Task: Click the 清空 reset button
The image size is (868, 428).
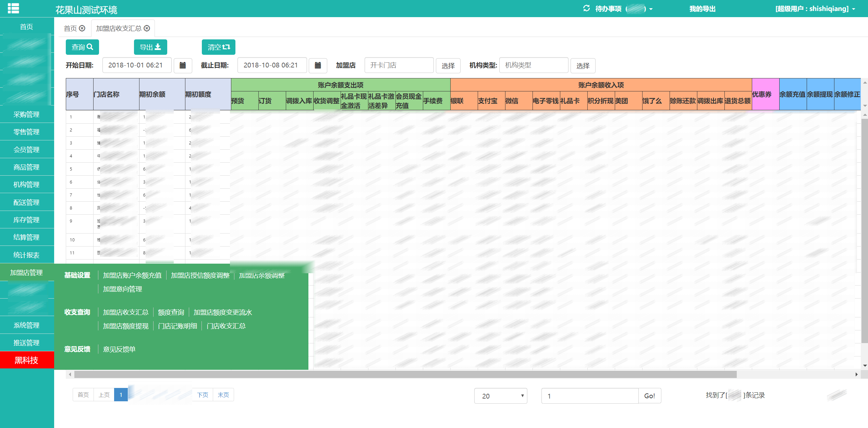Action: tap(219, 47)
